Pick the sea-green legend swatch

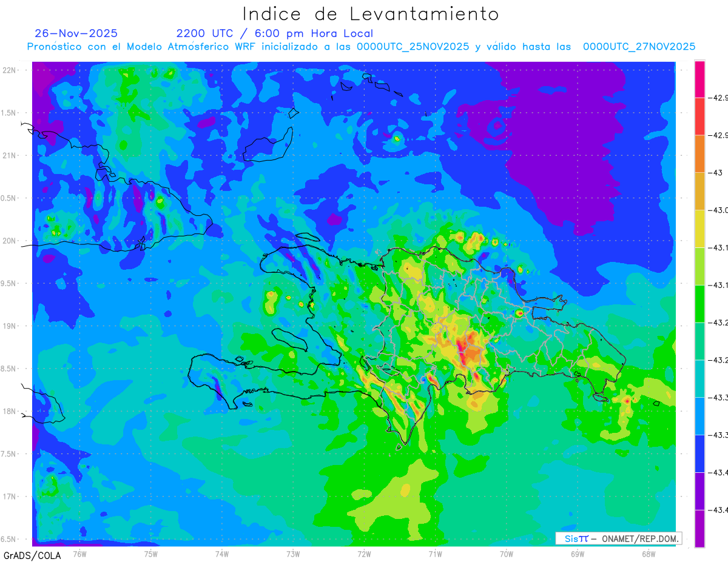(x=699, y=341)
